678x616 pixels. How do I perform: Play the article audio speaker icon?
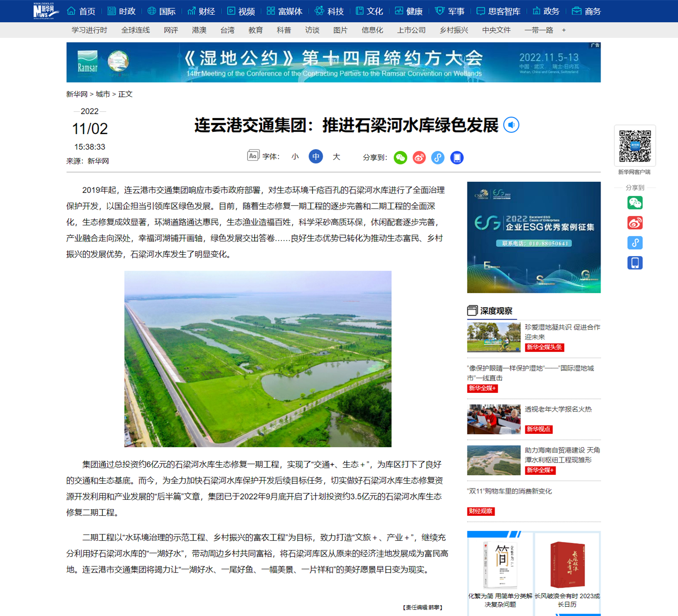[511, 125]
